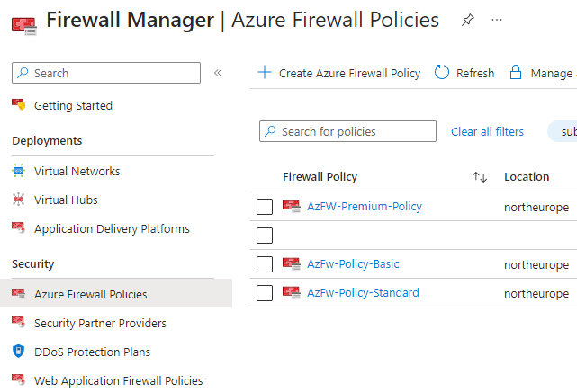Sort by Firewall Policy column arrows

click(480, 177)
